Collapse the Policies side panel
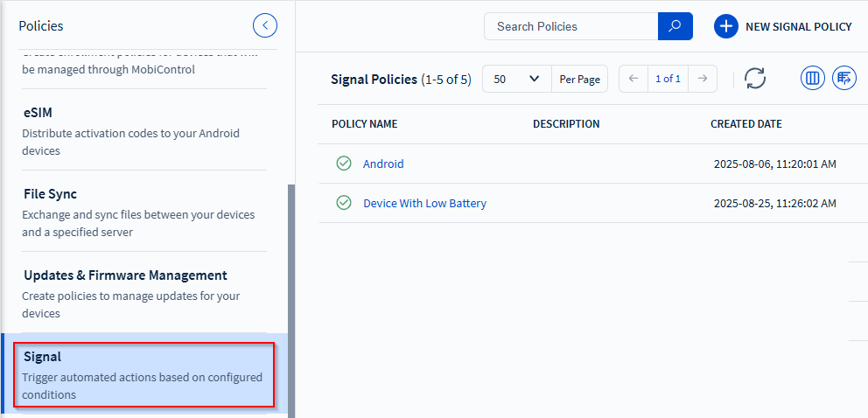 click(265, 26)
